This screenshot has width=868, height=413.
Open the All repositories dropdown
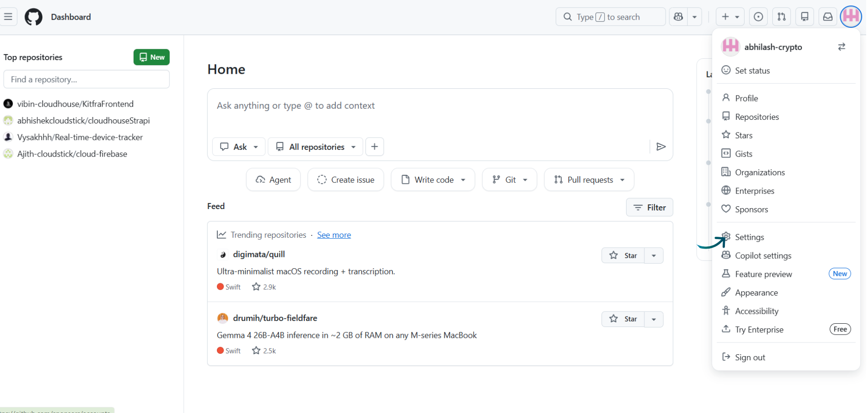pyautogui.click(x=315, y=147)
